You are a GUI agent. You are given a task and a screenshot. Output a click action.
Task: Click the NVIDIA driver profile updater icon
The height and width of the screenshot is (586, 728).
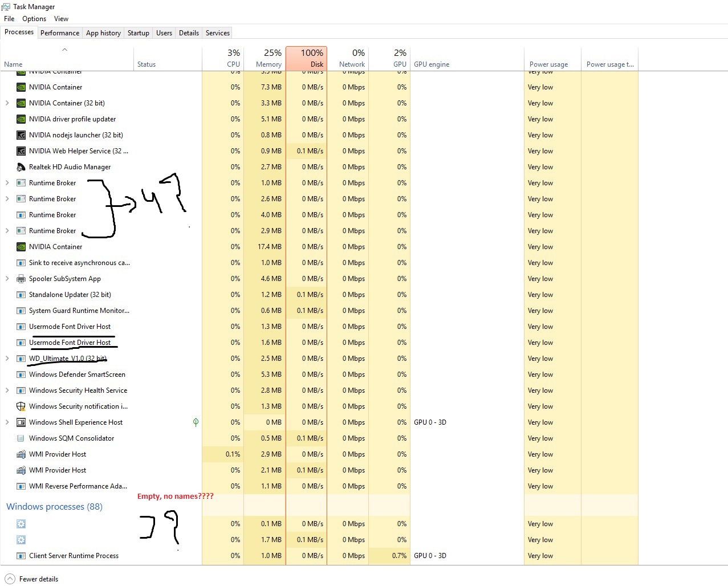[21, 119]
